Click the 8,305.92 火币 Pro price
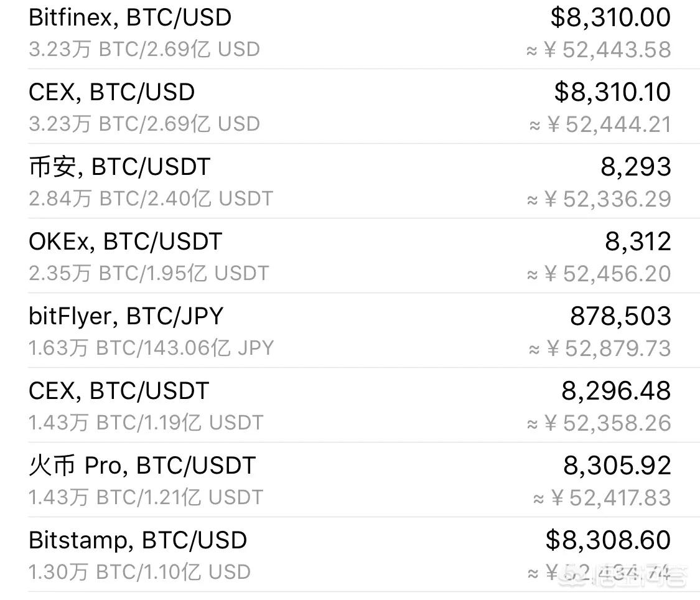The height and width of the screenshot is (600, 700). (617, 466)
